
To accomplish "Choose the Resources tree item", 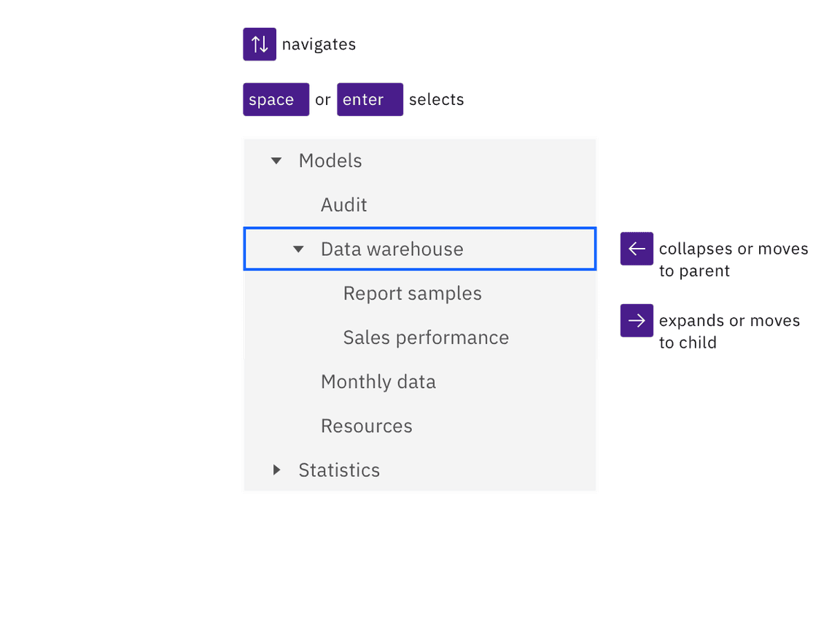I will (366, 426).
